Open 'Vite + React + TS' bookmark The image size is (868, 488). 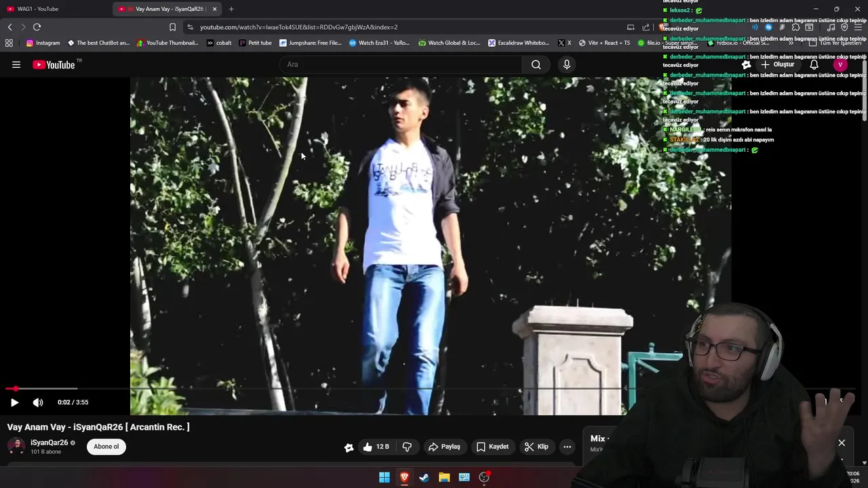[604, 43]
